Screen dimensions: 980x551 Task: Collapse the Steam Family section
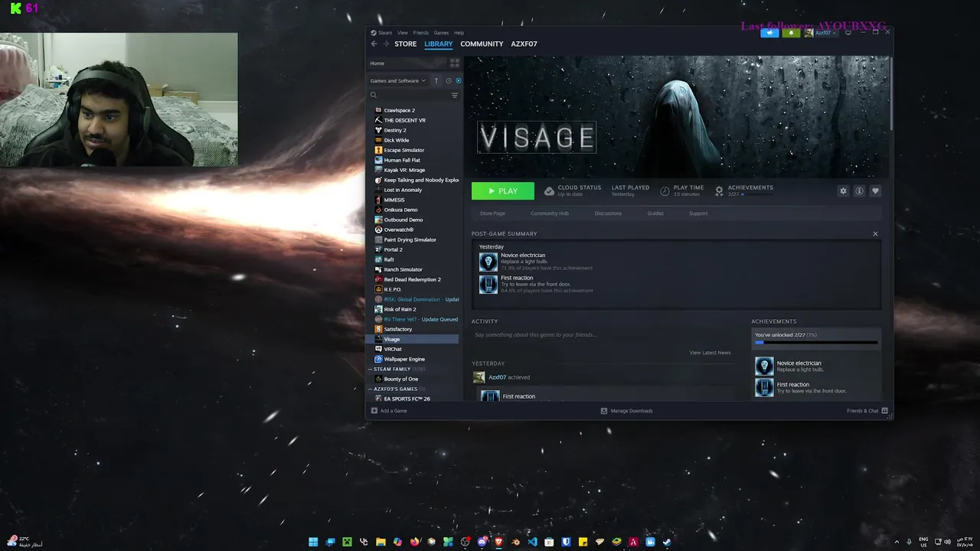[x=371, y=369]
